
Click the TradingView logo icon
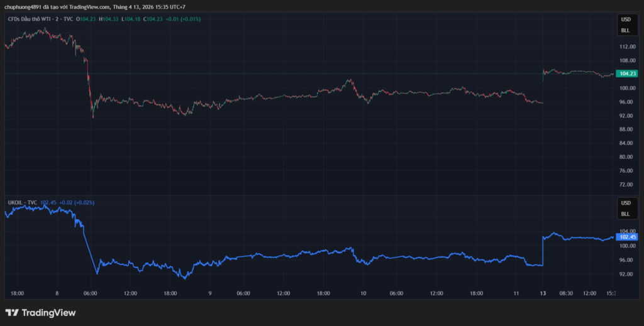(12, 312)
